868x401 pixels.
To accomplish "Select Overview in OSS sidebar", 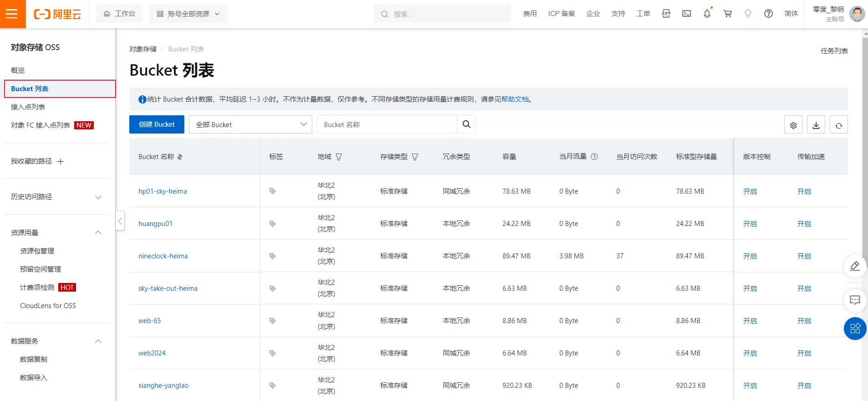I will (18, 70).
